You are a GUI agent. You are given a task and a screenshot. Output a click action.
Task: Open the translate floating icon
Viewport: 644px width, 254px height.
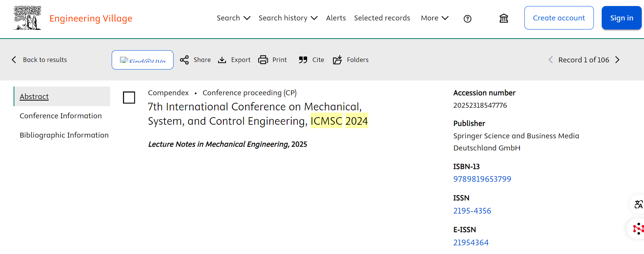638,204
